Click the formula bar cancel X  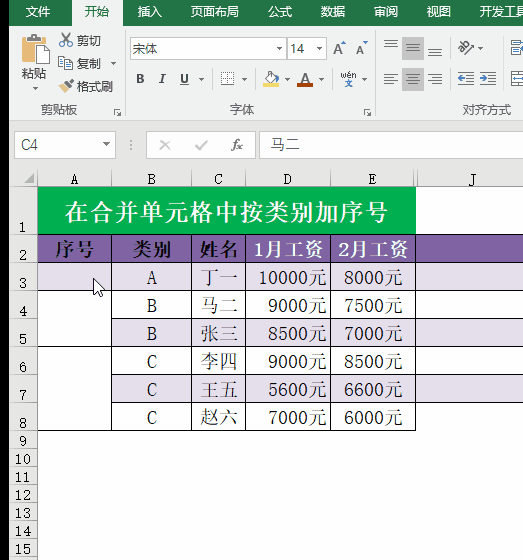tap(165, 145)
